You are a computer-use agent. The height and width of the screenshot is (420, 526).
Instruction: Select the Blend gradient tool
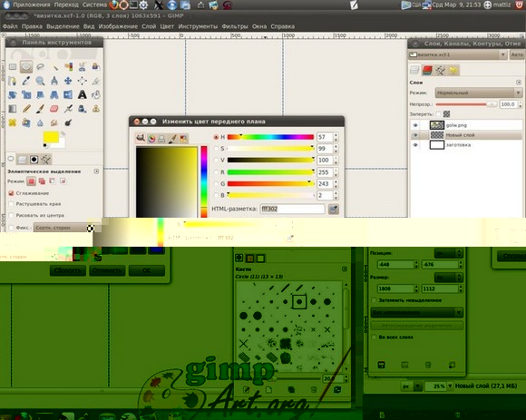(x=13, y=109)
